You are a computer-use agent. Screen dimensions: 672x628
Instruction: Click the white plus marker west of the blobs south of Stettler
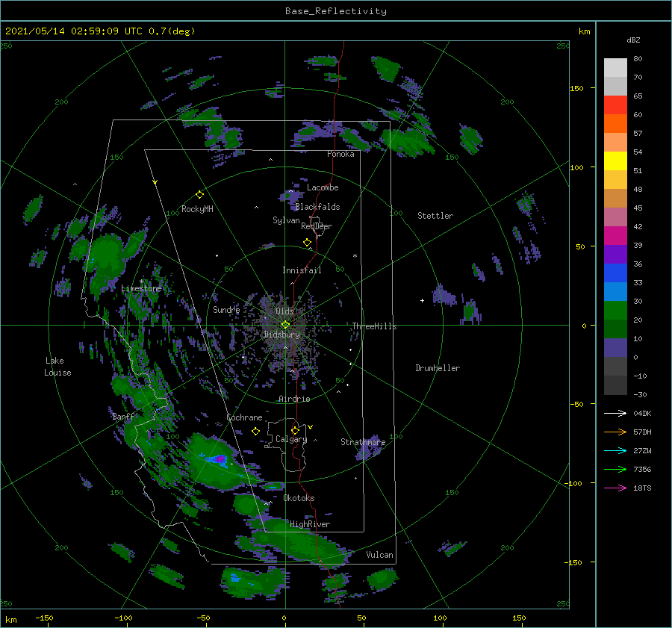422,300
